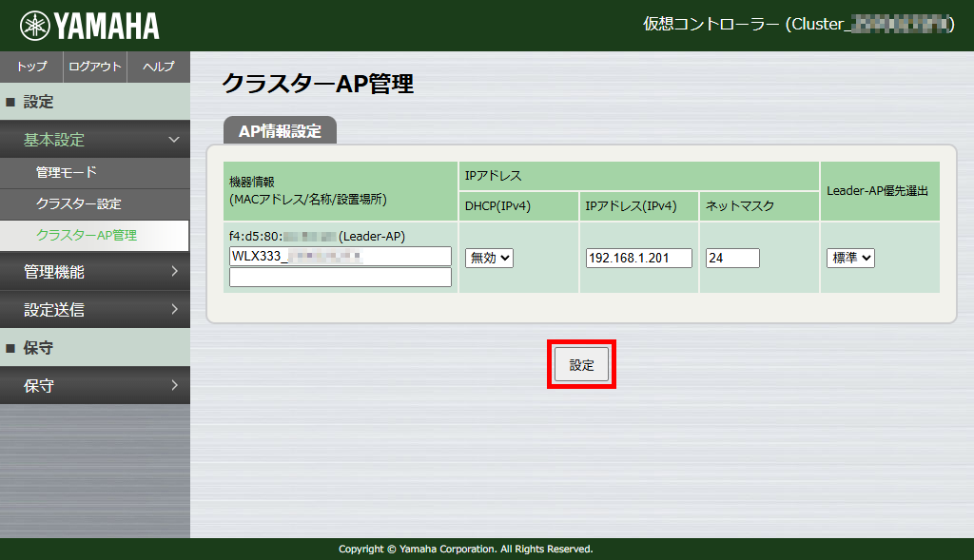Click the netmask field showing 24
The image size is (974, 560).
(x=733, y=259)
